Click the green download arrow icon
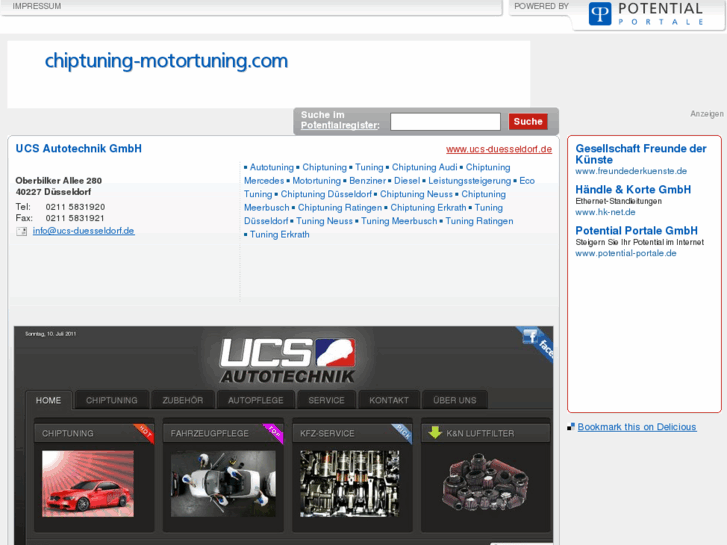The image size is (727, 545). click(435, 433)
